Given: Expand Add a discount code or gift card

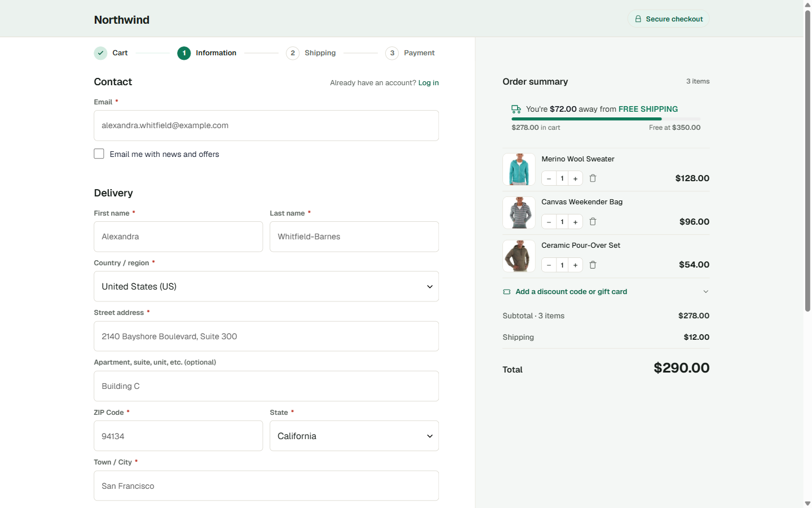Looking at the screenshot, I should [x=606, y=292].
